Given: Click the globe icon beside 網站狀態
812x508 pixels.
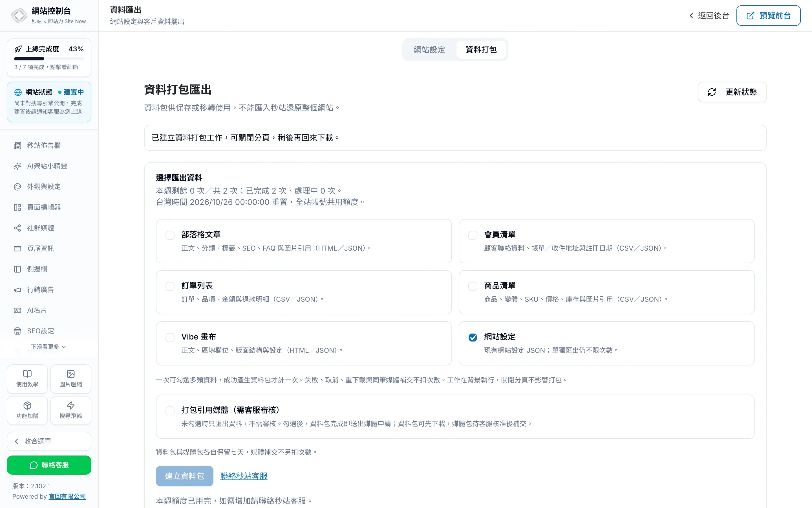Looking at the screenshot, I should 18,92.
